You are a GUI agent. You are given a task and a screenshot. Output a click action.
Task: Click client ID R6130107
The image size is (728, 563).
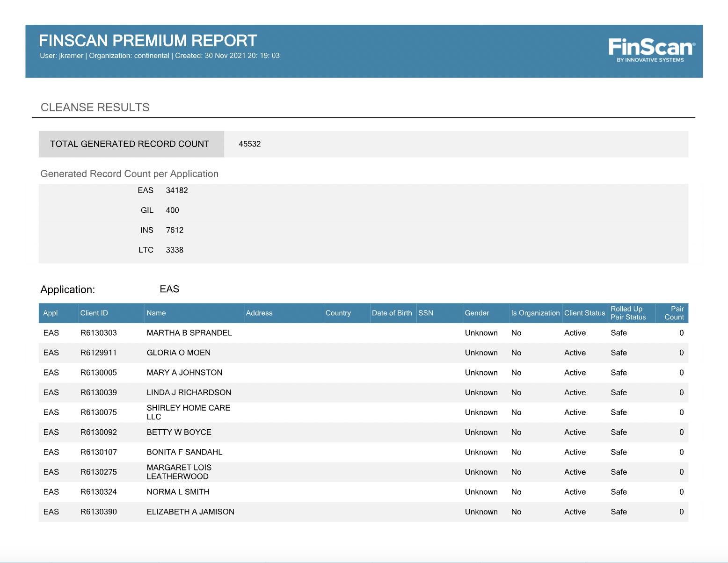[99, 452]
